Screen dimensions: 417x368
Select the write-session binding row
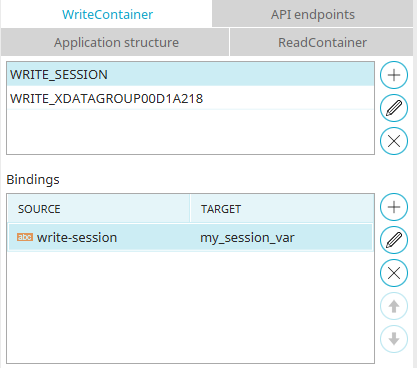coord(190,237)
